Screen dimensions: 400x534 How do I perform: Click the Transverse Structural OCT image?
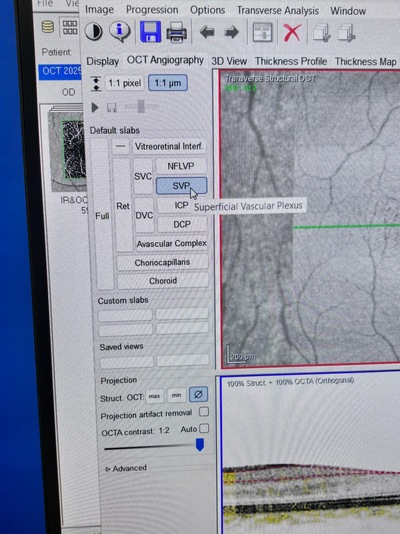[x=310, y=218]
